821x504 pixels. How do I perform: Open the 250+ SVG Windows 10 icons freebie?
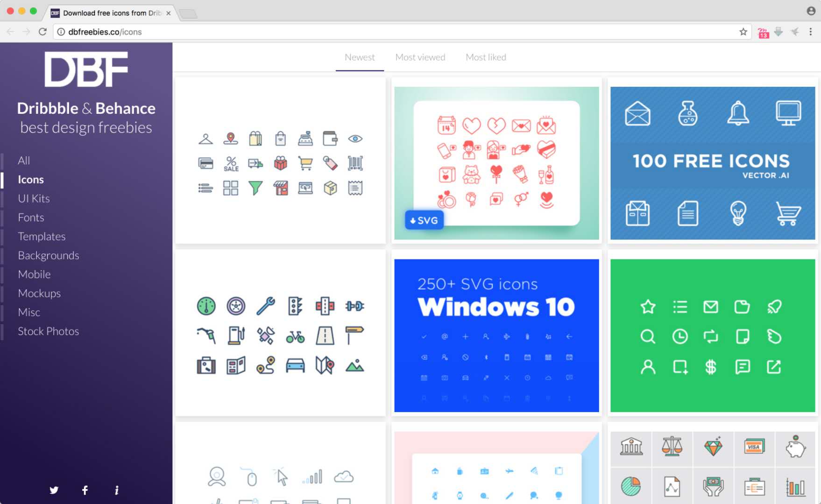[496, 333]
